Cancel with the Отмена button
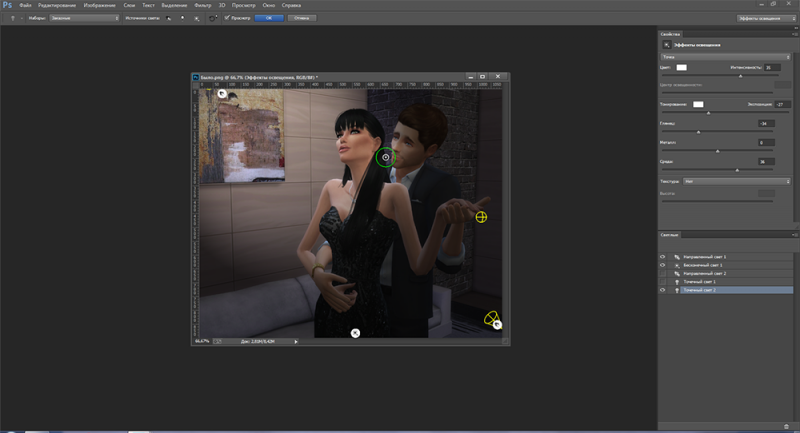800x433 pixels. click(302, 18)
